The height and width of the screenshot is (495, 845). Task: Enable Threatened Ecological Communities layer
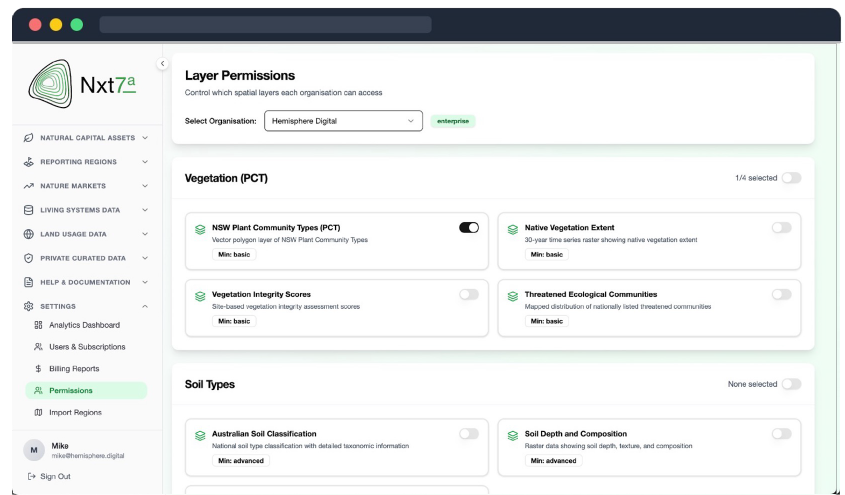point(781,294)
